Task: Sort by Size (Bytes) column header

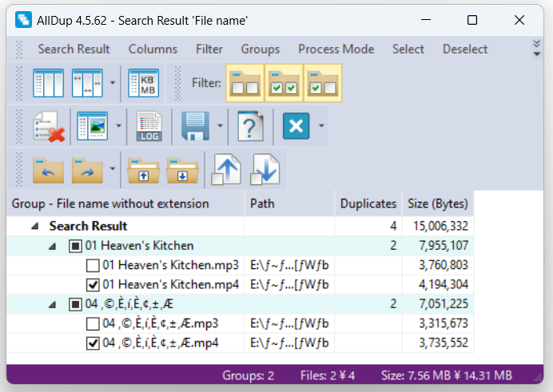Action: coord(438,204)
